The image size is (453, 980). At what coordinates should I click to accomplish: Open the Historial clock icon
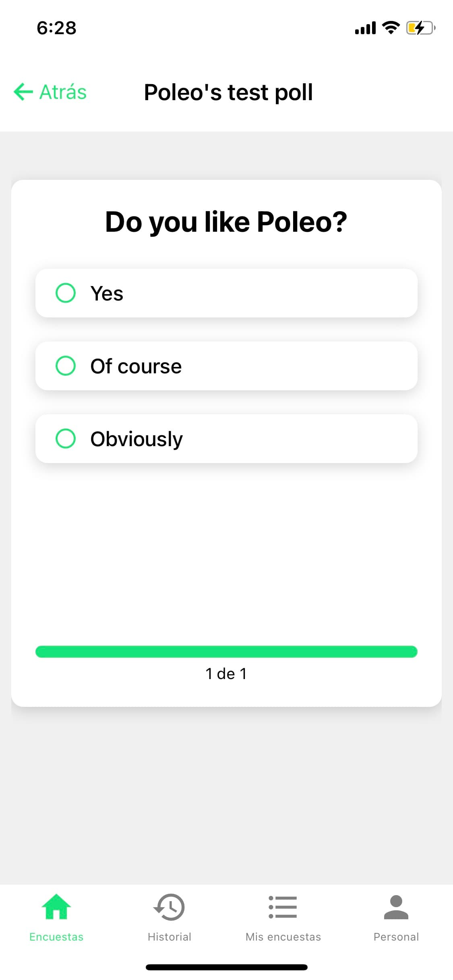tap(169, 907)
